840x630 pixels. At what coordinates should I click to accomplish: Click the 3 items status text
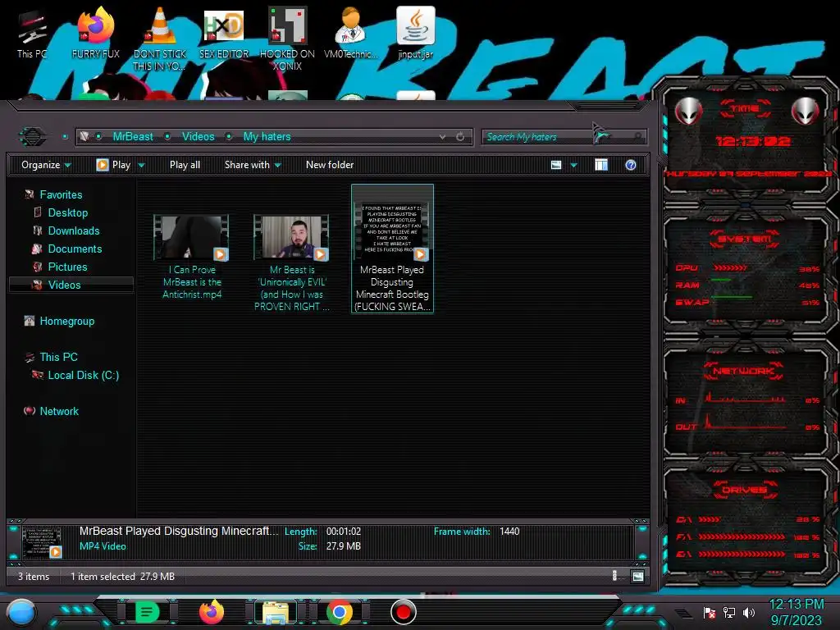[33, 577]
